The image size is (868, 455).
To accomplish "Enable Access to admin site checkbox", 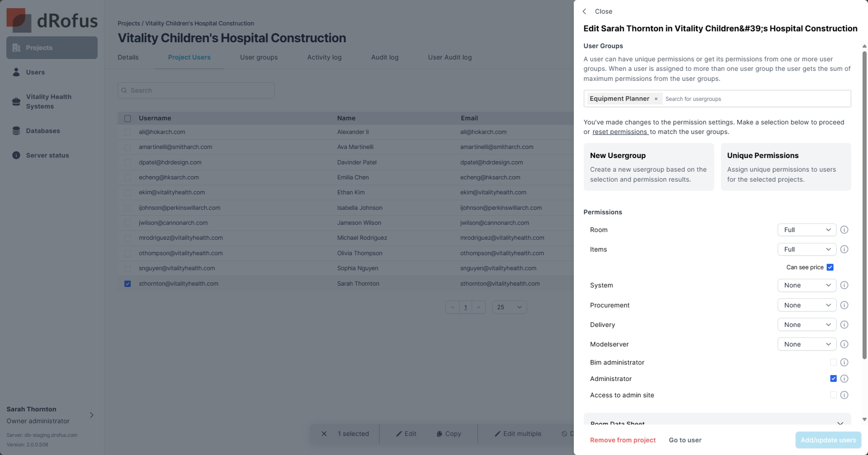I will pos(833,395).
